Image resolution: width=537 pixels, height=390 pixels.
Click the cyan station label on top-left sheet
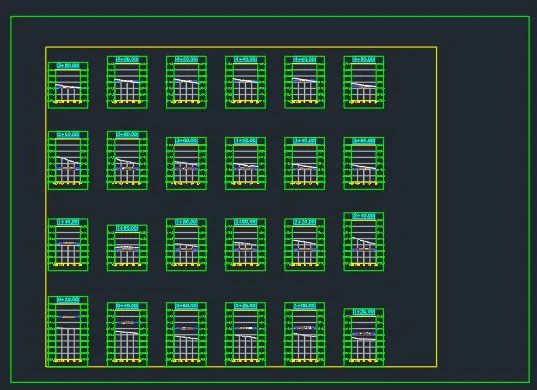point(68,65)
